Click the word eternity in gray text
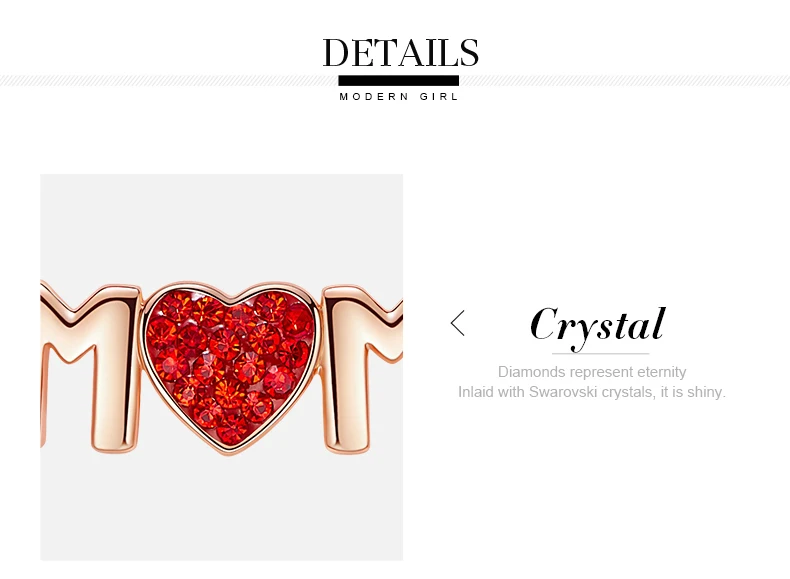790x579 pixels. point(662,372)
